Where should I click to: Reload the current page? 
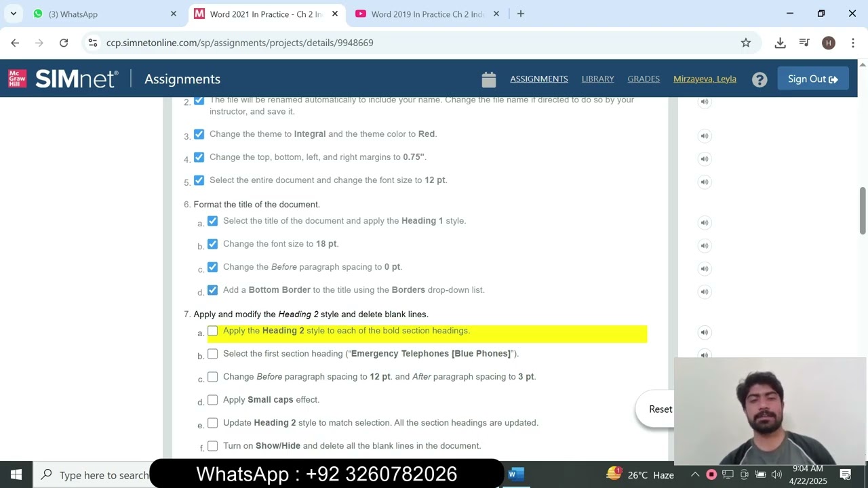pyautogui.click(x=64, y=43)
